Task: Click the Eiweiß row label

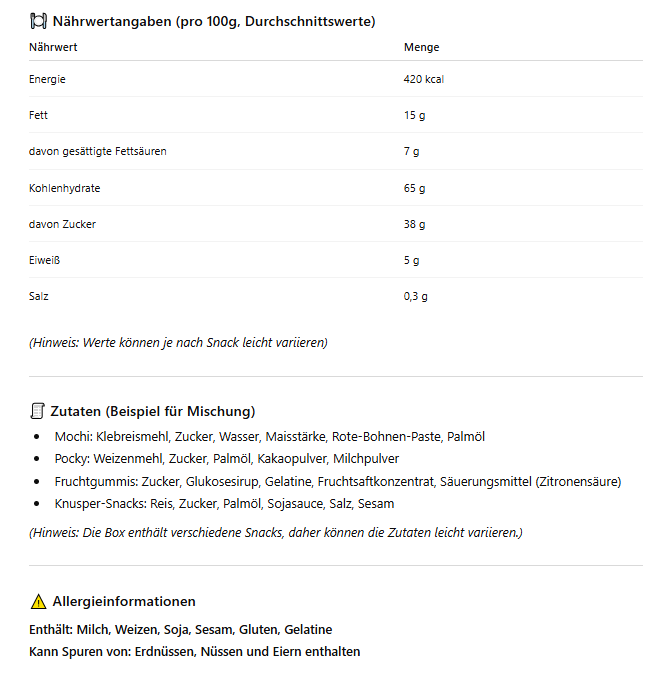Action: 46,260
